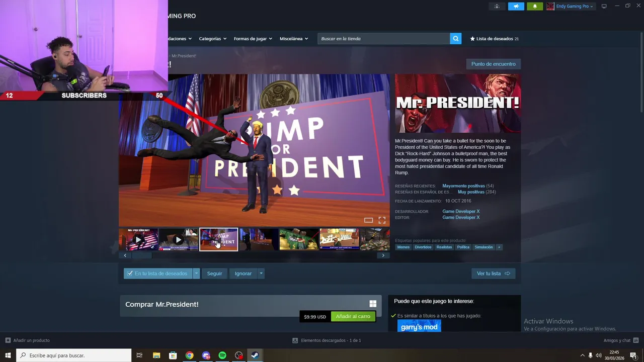Show more tags with plus button
This screenshot has height=362, width=644.
pyautogui.click(x=499, y=247)
